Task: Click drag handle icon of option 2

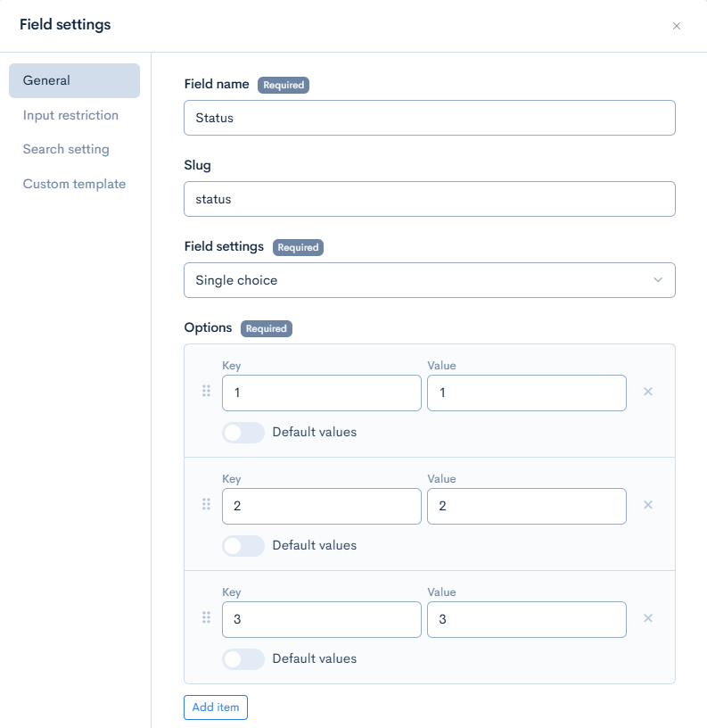Action: click(206, 504)
